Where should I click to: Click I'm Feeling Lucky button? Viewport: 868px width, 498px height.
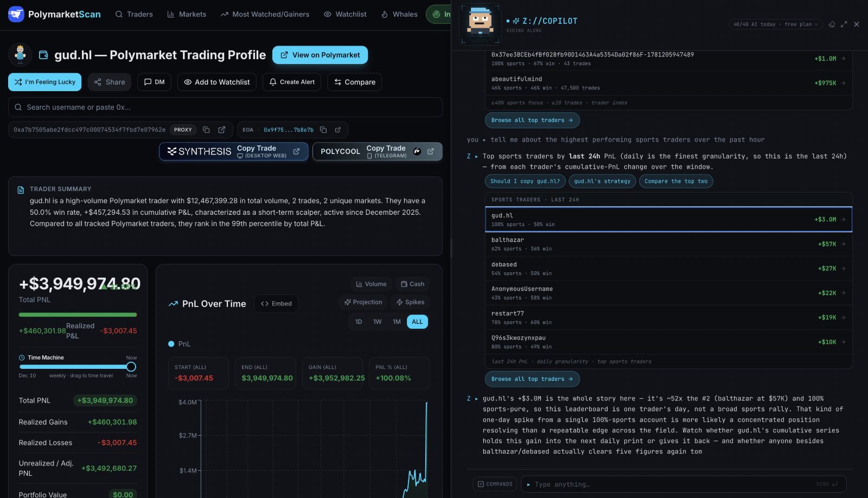45,82
